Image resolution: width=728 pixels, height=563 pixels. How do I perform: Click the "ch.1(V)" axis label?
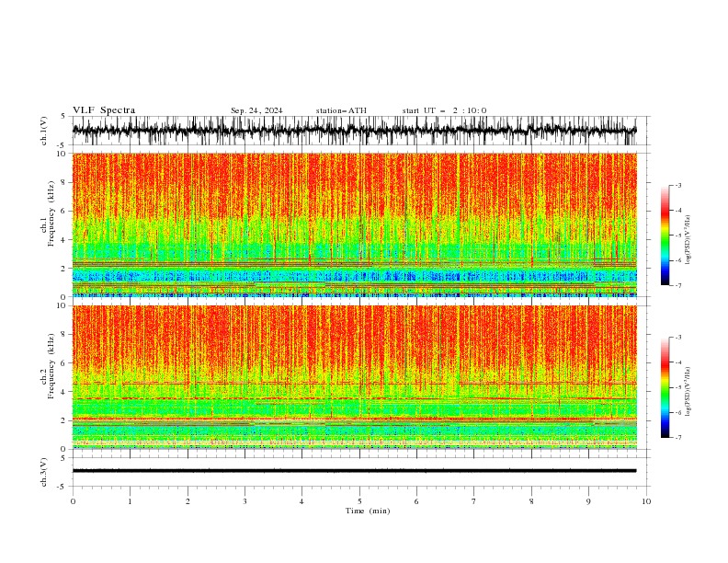[x=44, y=131]
